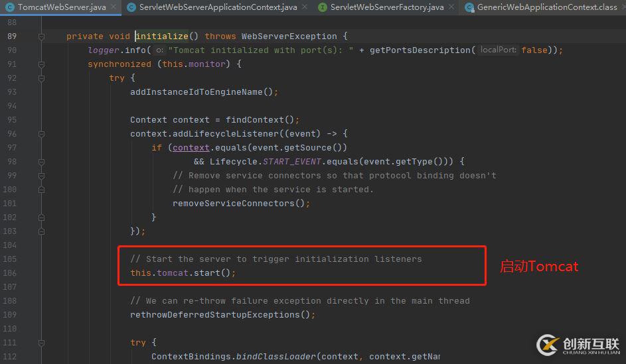Collapse the synchronized block at line 91

click(41, 64)
